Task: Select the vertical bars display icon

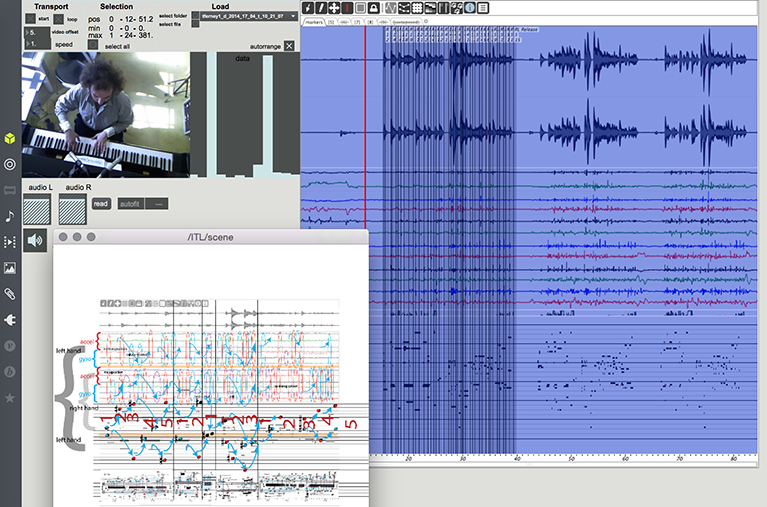Action: (x=443, y=8)
